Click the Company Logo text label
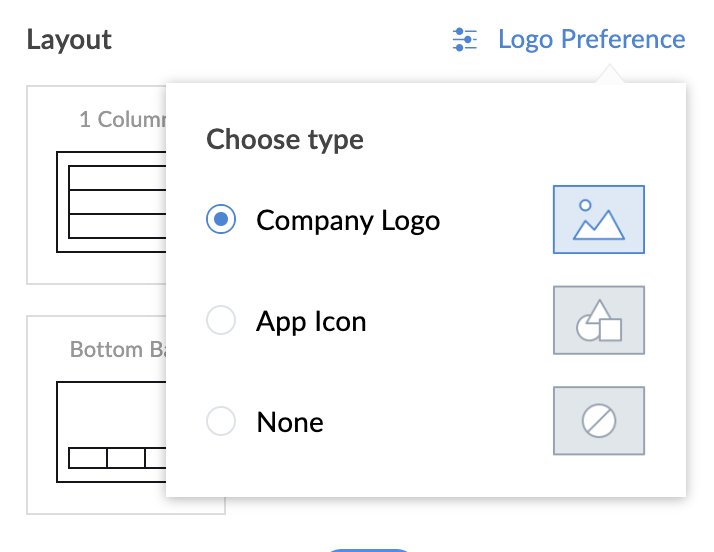 [348, 220]
